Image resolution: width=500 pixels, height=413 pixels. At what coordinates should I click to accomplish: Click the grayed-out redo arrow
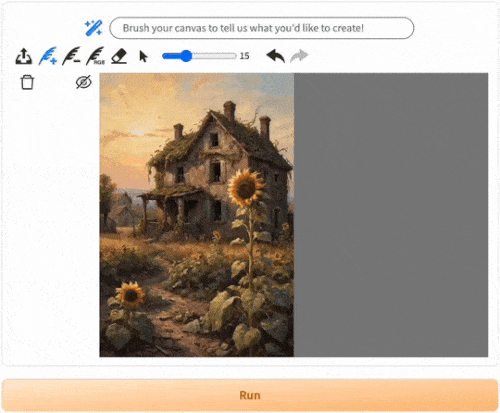tap(299, 56)
